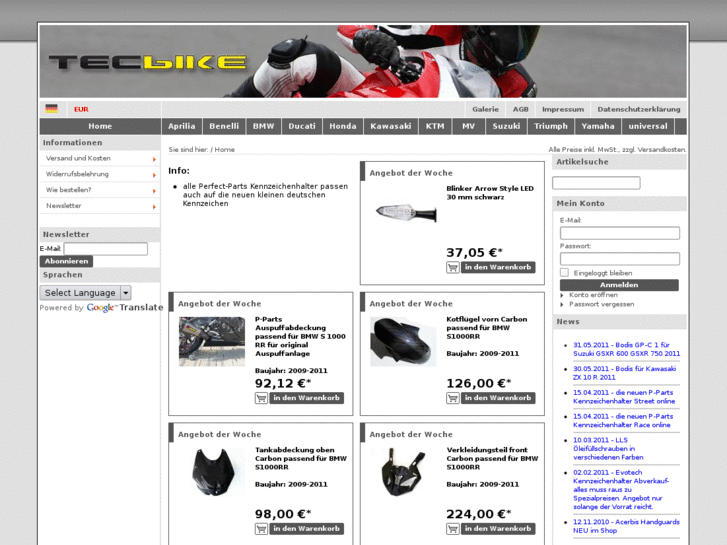Viewport: 727px width, 545px height.
Task: Toggle the Eingeloggt bleiben checkbox
Action: pos(564,273)
